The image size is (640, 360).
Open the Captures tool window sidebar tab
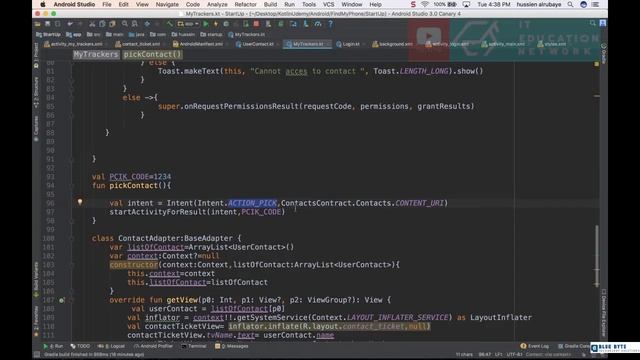click(x=36, y=128)
